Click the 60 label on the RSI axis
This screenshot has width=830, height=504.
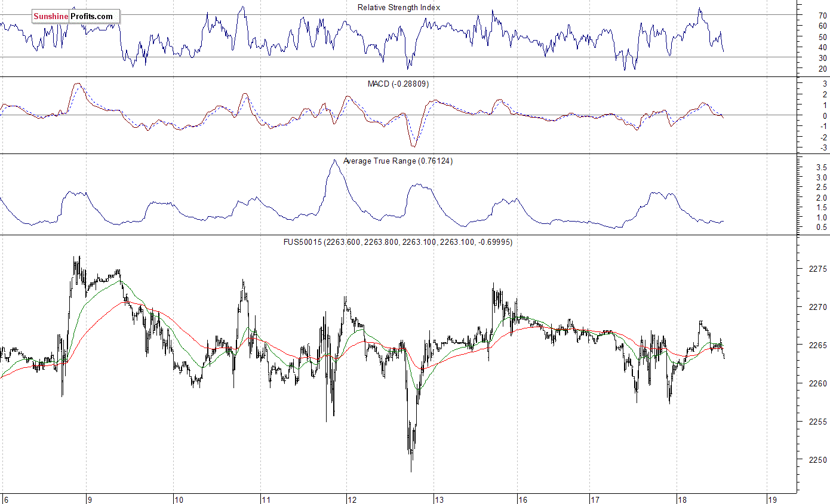tap(823, 26)
